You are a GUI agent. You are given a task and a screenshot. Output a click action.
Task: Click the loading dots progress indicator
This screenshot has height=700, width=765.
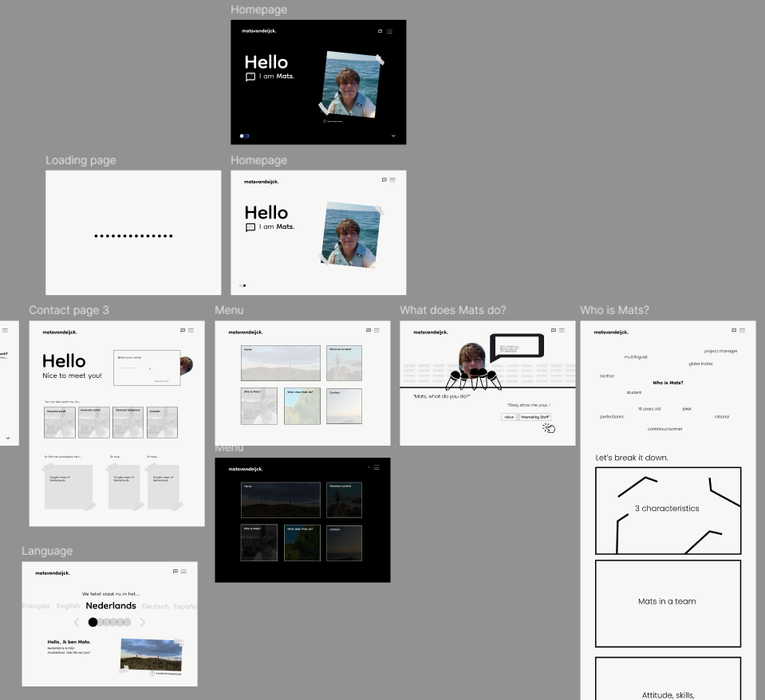[133, 236]
